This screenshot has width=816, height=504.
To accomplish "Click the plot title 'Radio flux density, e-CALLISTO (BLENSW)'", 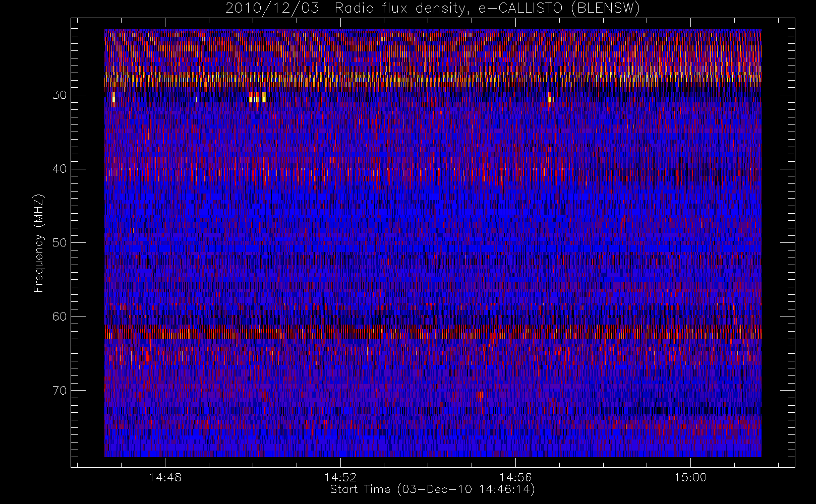I will tap(487, 9).
